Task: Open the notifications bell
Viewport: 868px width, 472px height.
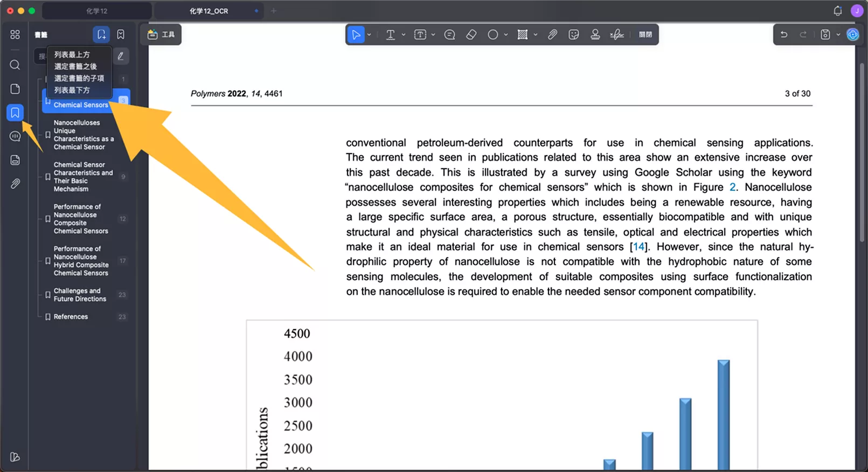Action: pyautogui.click(x=838, y=11)
